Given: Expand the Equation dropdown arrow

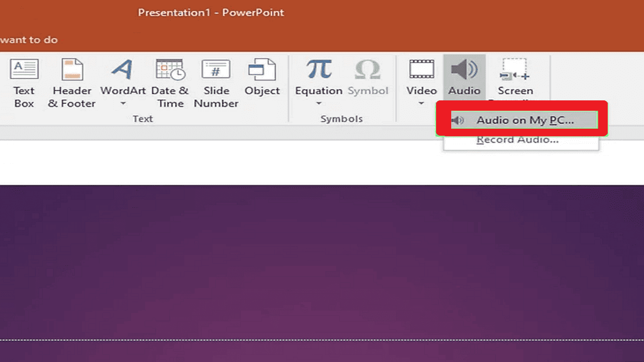Looking at the screenshot, I should point(319,104).
